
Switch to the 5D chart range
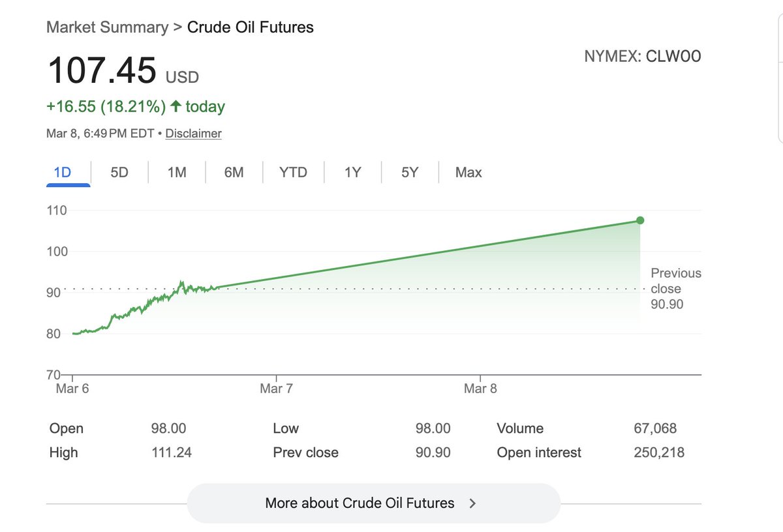(x=119, y=173)
